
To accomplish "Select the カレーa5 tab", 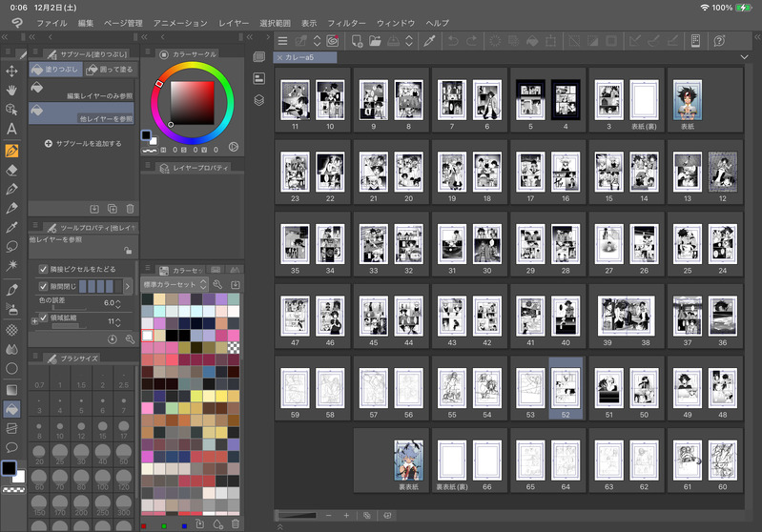I will [x=305, y=57].
